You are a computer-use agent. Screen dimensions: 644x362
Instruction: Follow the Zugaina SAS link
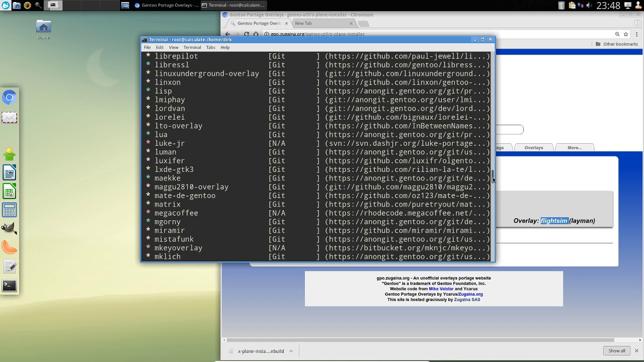click(x=467, y=300)
